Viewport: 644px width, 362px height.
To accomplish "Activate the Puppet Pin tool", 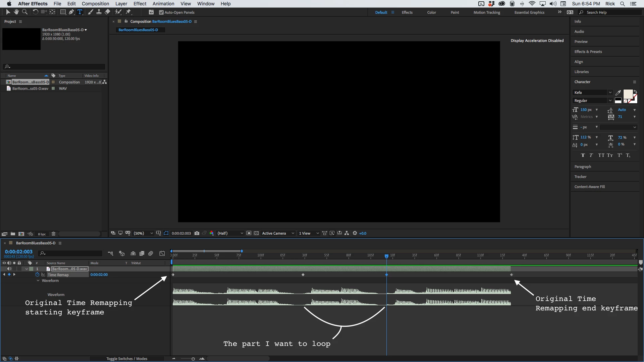I will (128, 12).
